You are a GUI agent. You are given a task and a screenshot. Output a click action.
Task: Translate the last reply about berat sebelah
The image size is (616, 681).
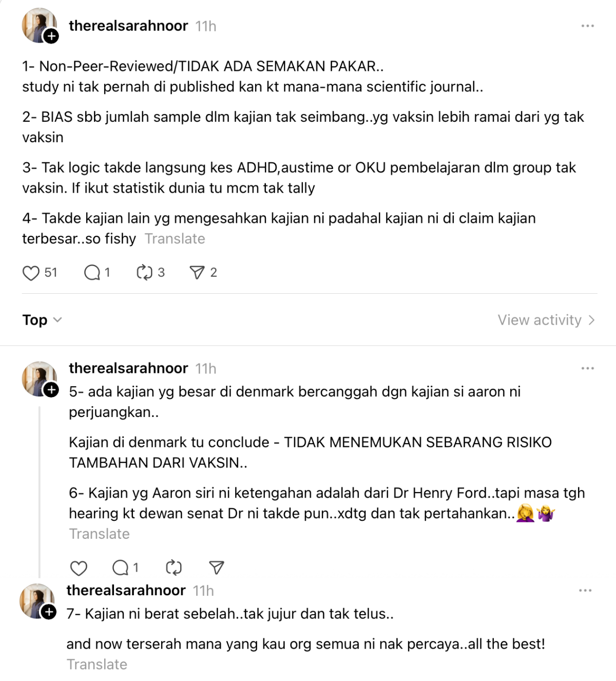tap(97, 665)
